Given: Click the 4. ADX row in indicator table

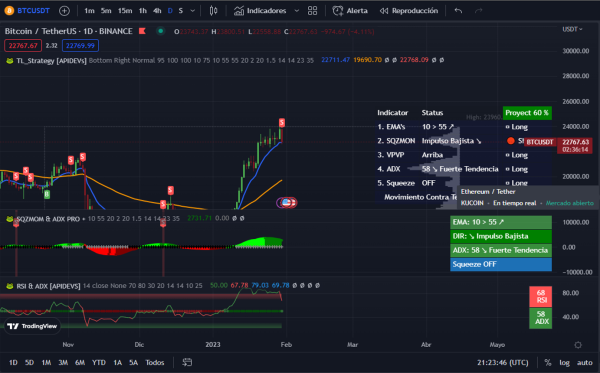Looking at the screenshot, I should coord(452,169).
